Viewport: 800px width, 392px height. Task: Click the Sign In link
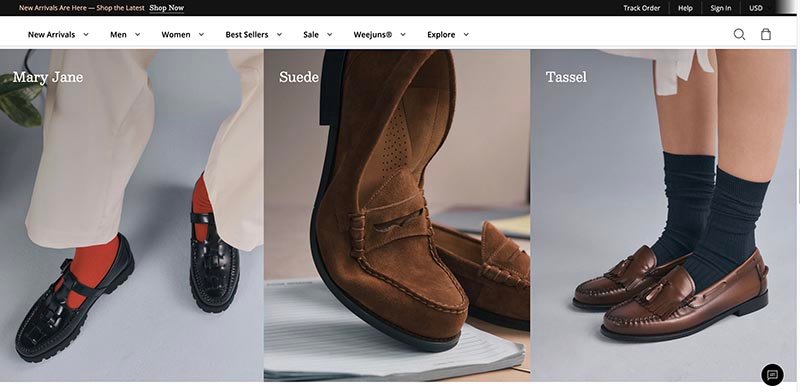(720, 8)
